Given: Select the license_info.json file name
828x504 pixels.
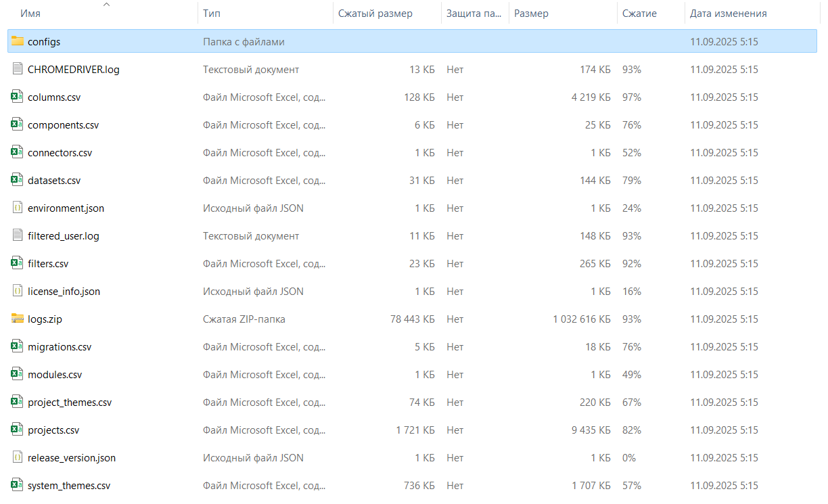Looking at the screenshot, I should [x=64, y=292].
